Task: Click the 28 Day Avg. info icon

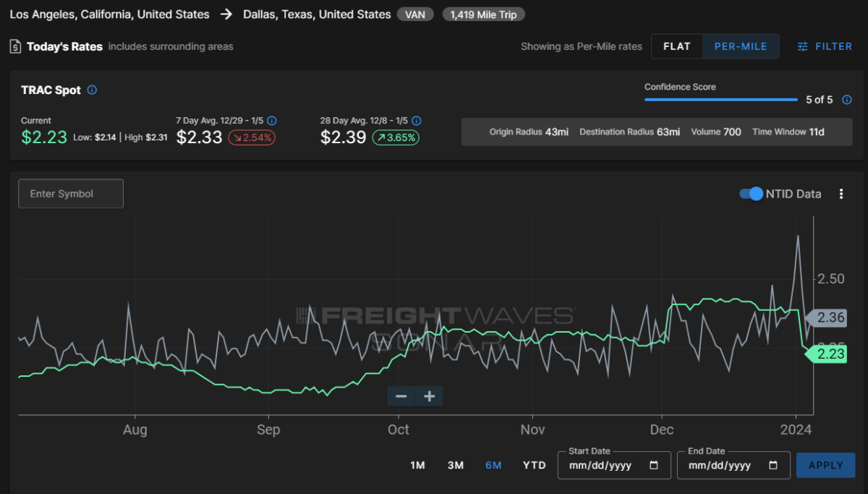Action: point(416,121)
